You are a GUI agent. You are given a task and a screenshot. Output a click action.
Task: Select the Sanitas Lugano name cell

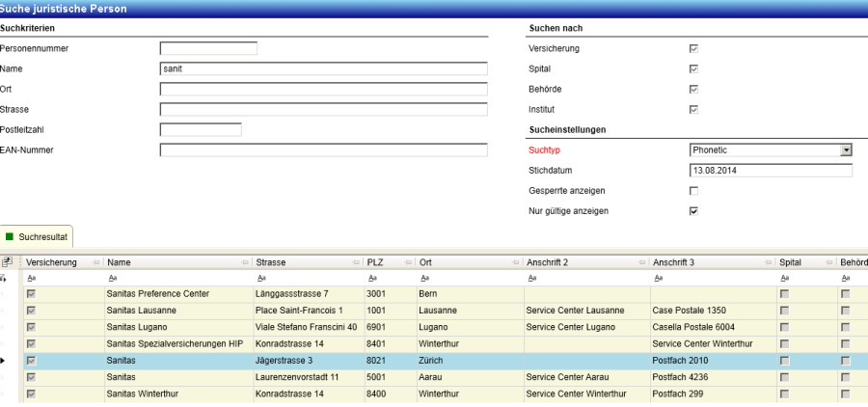178,327
